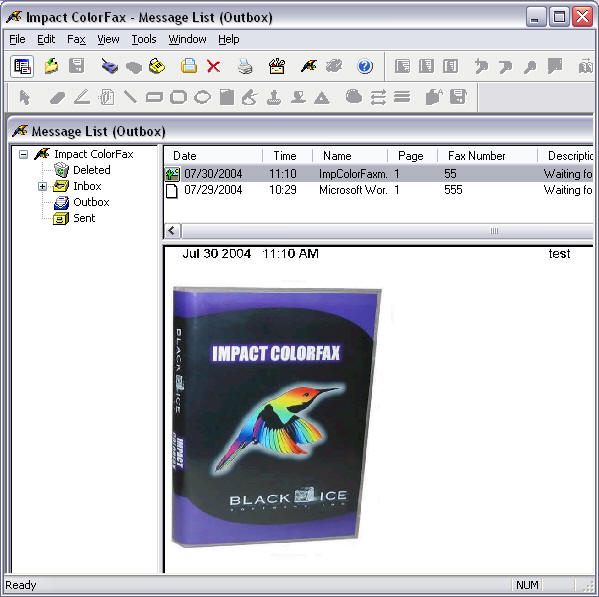Select the stamp annotation tool
This screenshot has width=599, height=597.
pos(274,97)
